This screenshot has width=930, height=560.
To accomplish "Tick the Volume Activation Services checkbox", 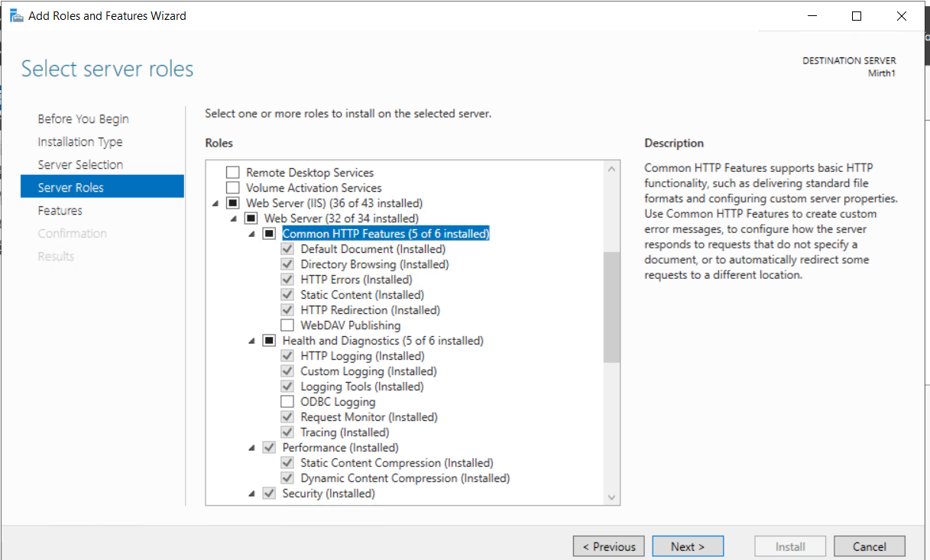I will coord(233,188).
